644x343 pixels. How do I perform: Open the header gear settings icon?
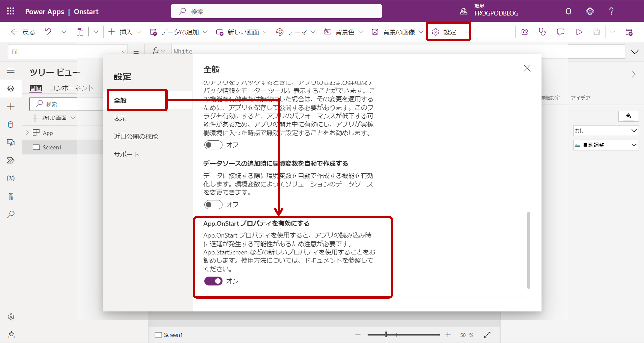click(590, 11)
